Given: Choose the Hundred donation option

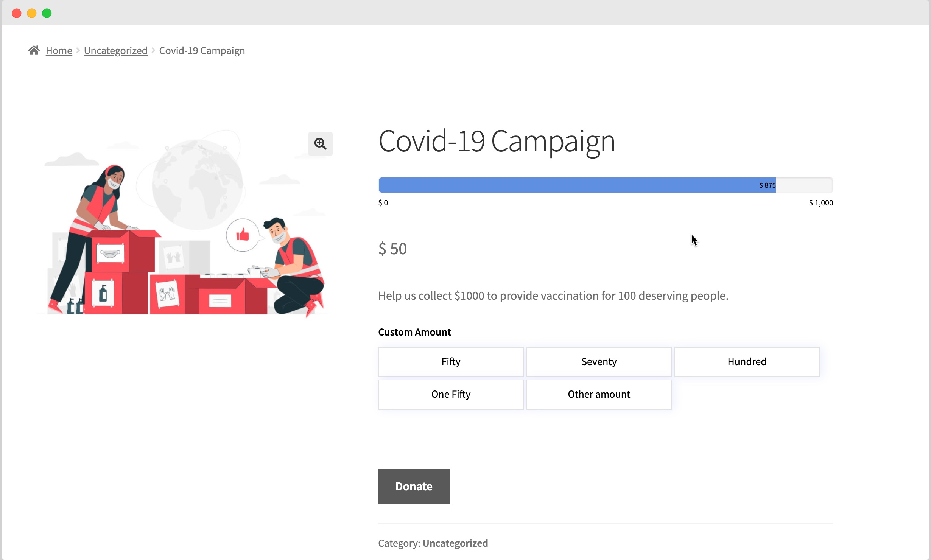Looking at the screenshot, I should point(747,362).
